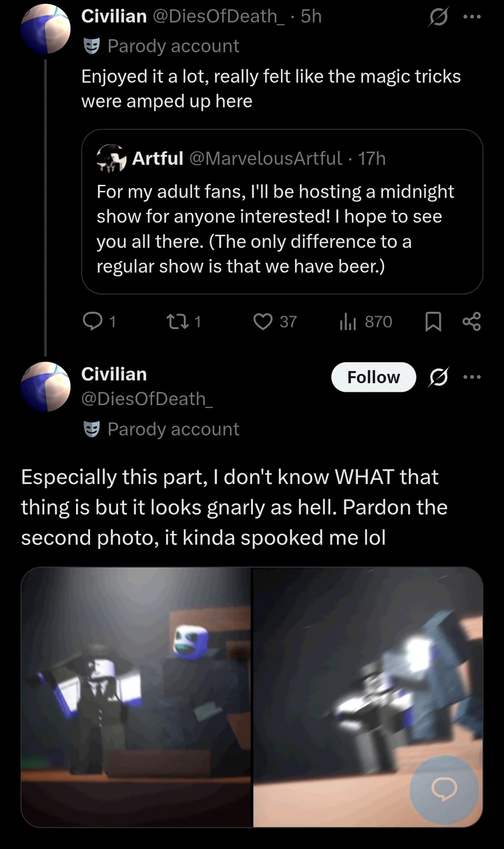
Task: Follow the Civilian account
Action: coord(373,378)
